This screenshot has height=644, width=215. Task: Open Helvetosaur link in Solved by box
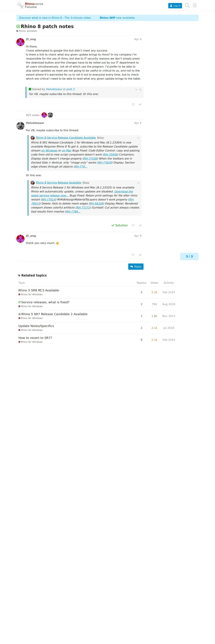tap(54, 89)
